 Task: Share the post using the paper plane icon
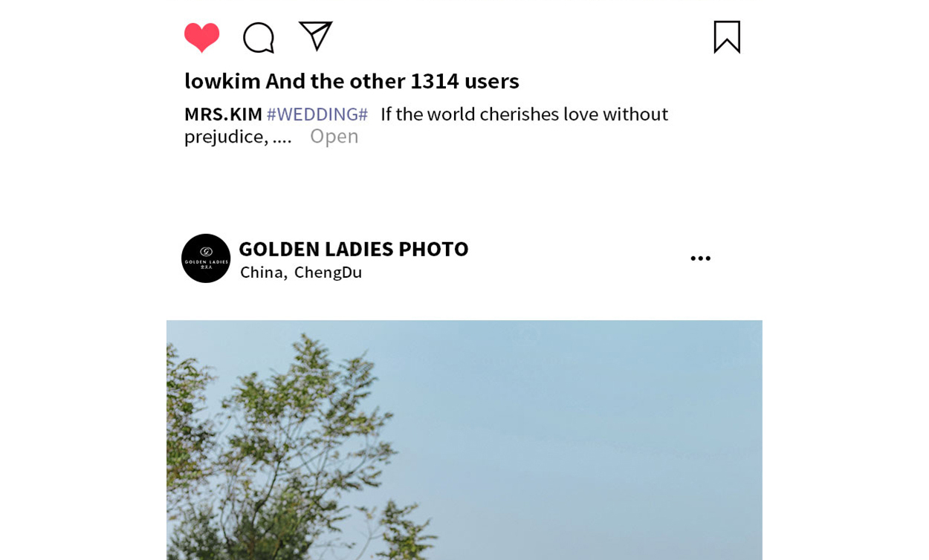pos(315,36)
